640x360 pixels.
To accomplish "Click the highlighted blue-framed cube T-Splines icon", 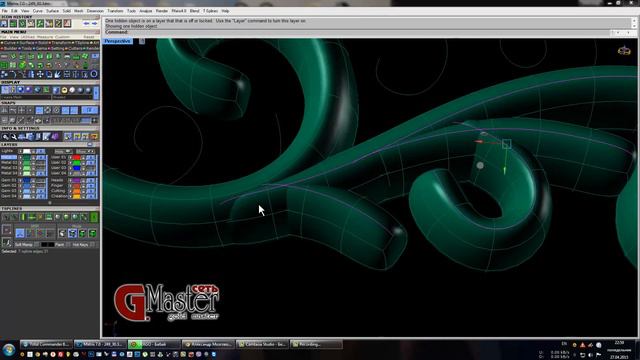I will click(73, 233).
